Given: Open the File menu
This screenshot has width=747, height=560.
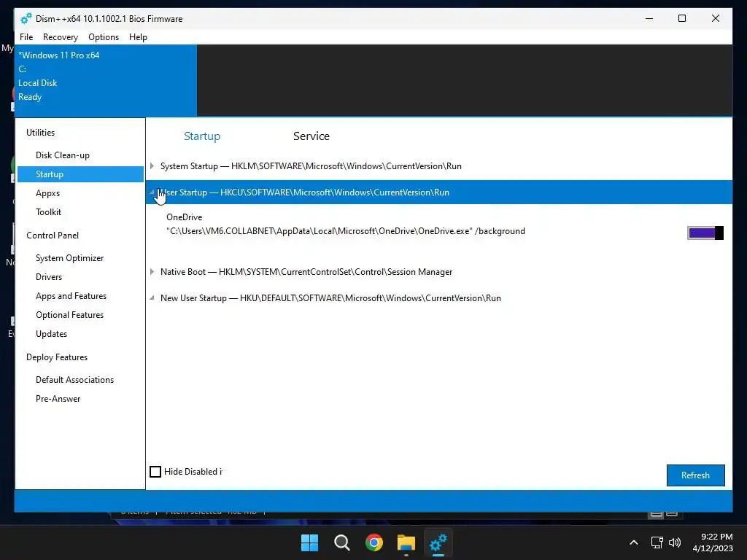Looking at the screenshot, I should click(26, 37).
